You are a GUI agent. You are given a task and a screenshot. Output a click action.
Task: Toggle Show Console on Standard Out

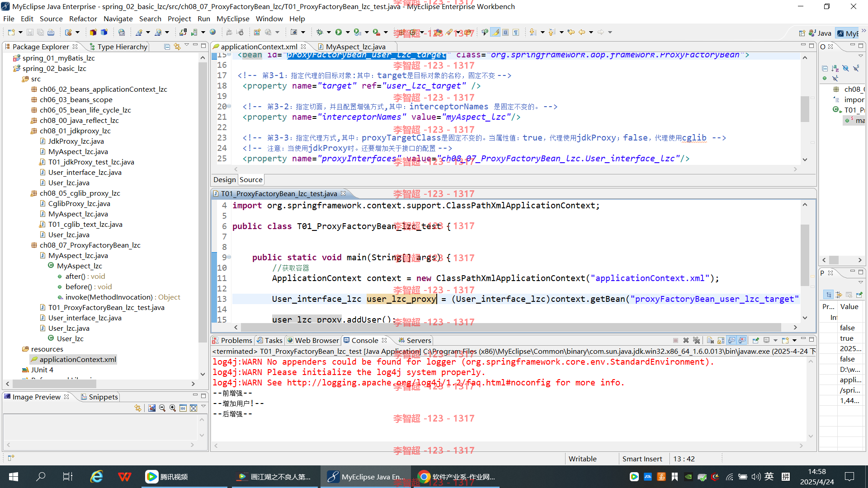731,340
